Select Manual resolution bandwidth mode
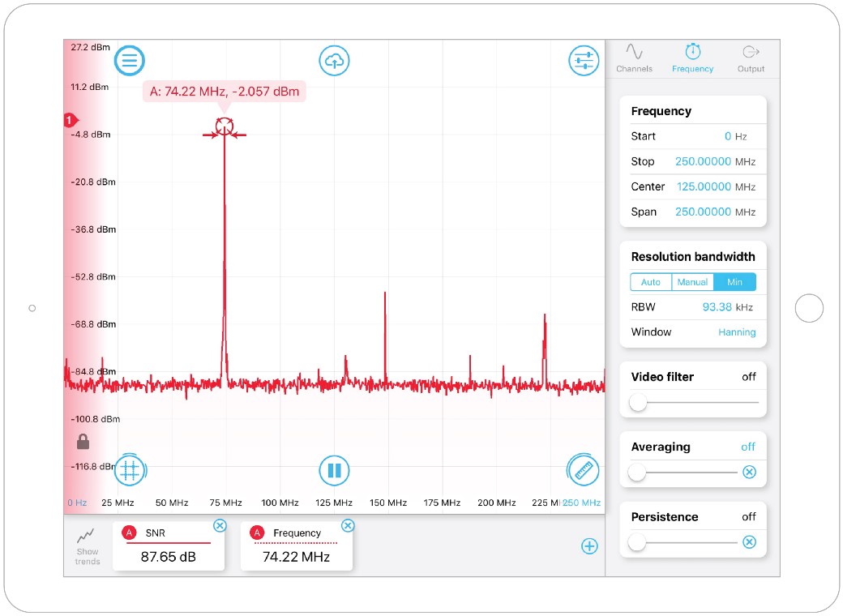Viewport: 843px width, 616px height. pos(693,282)
